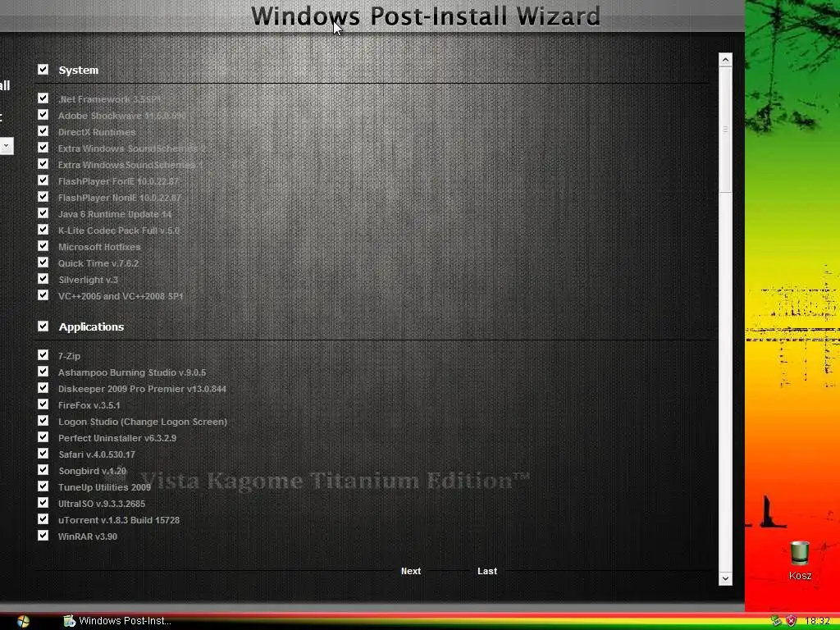Toggle the .Net Framework 3.5SP1 checkbox
Screen dimensions: 840x630
click(43, 98)
